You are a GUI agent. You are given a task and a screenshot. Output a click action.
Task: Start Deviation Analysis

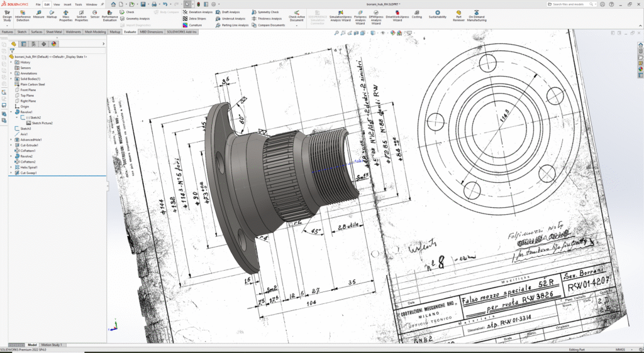coord(197,13)
